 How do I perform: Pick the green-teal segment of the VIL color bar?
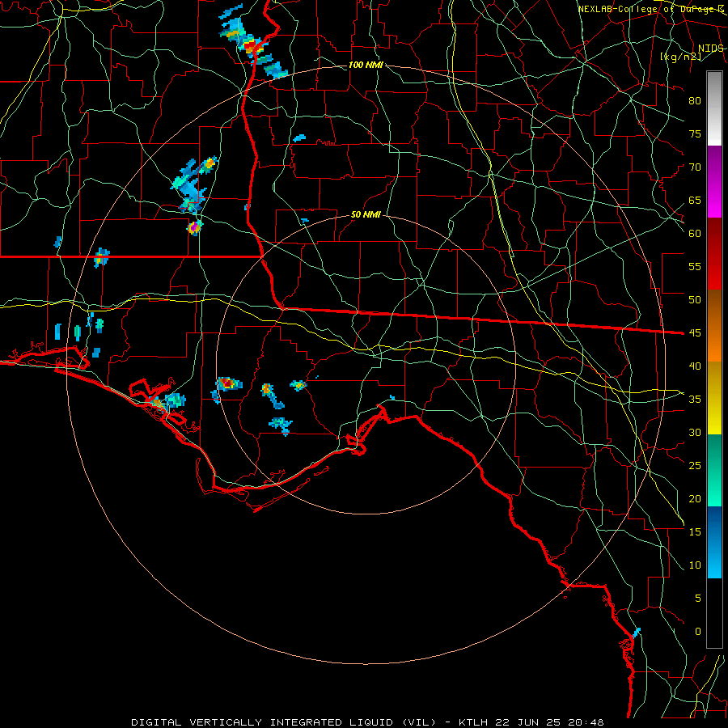(x=714, y=470)
